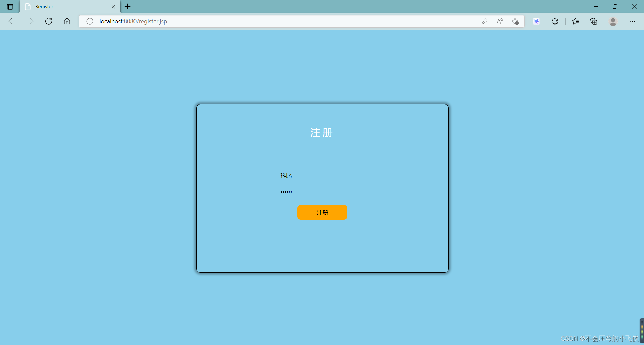The height and width of the screenshot is (345, 644).
Task: Open the bird extension icon
Action: click(x=537, y=21)
